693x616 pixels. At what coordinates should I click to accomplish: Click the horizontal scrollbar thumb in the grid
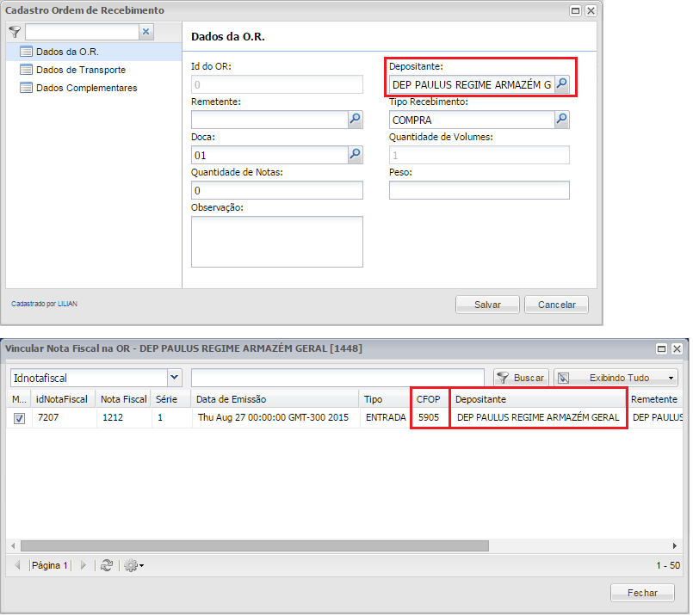(255, 545)
